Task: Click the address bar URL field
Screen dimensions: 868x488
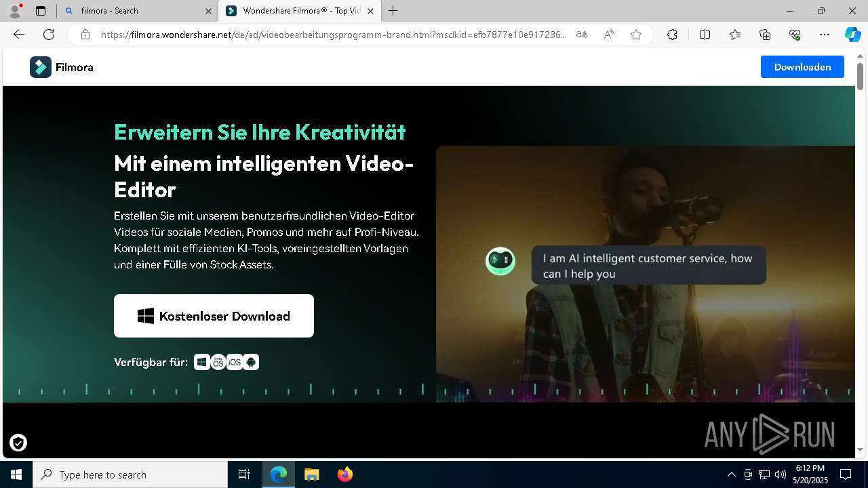Action: click(334, 35)
